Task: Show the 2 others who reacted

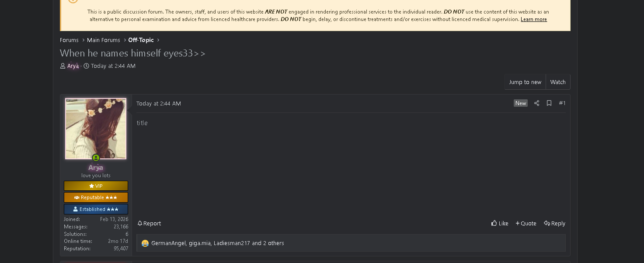Action: [274, 243]
